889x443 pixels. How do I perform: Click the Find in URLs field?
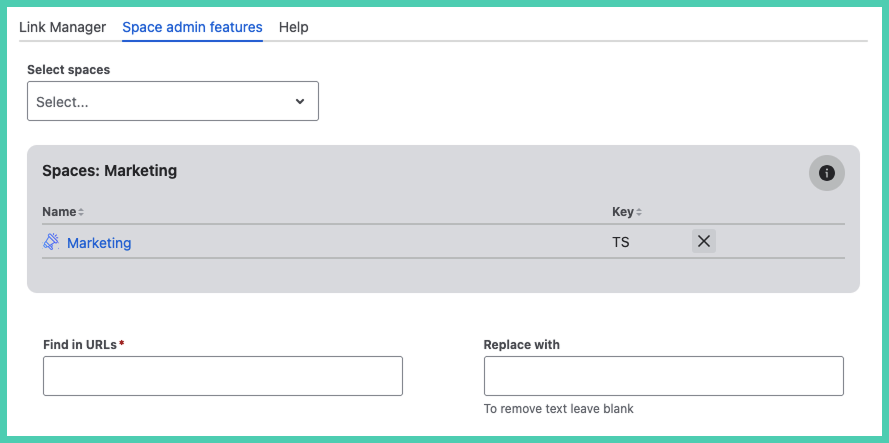[x=223, y=376]
